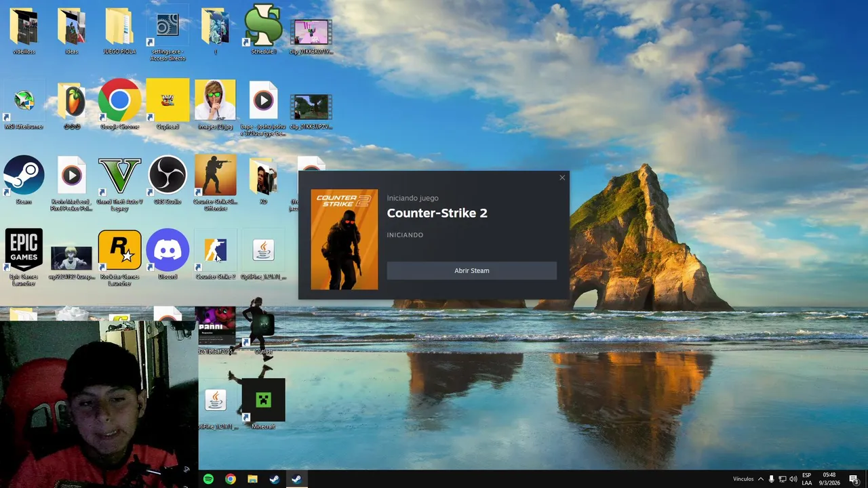Click the microphone tray icon
The width and height of the screenshot is (868, 488).
click(771, 479)
